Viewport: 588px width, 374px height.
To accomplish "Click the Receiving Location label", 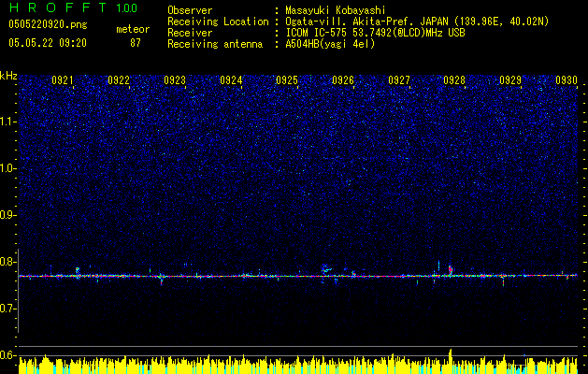I will 218,22.
